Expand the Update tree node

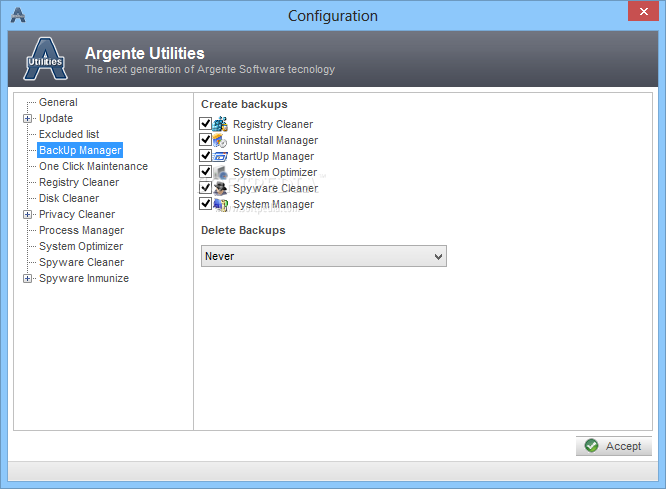pos(27,119)
